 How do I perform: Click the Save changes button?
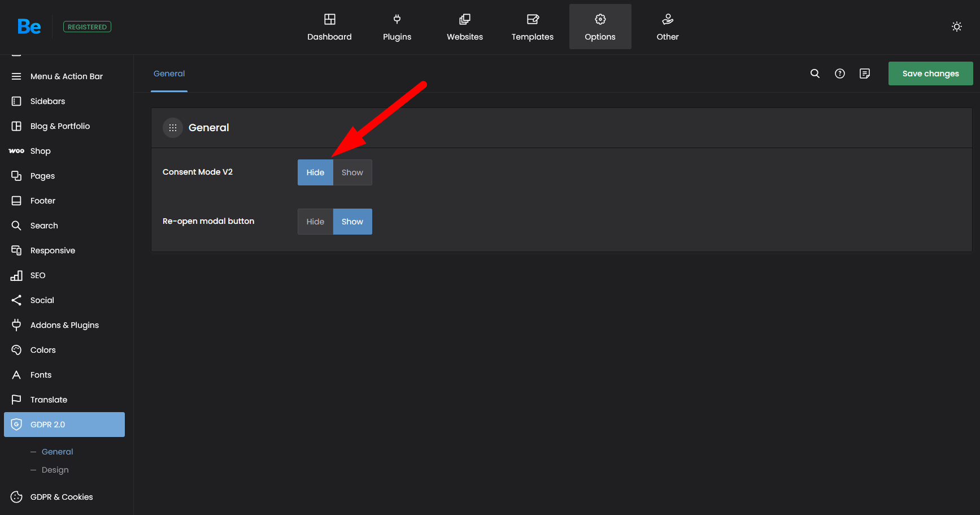coord(930,73)
